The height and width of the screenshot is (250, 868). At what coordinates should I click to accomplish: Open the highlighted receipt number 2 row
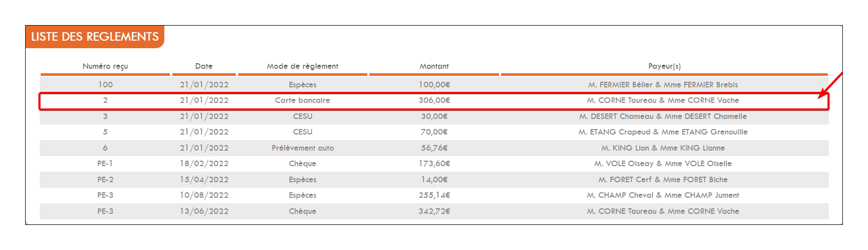pyautogui.click(x=434, y=100)
